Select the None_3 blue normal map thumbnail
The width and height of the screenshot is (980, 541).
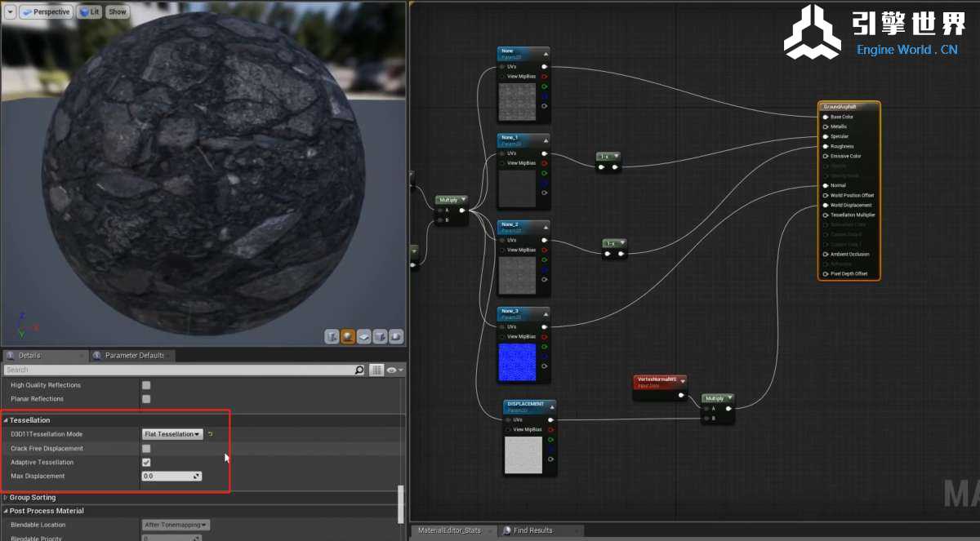point(518,361)
